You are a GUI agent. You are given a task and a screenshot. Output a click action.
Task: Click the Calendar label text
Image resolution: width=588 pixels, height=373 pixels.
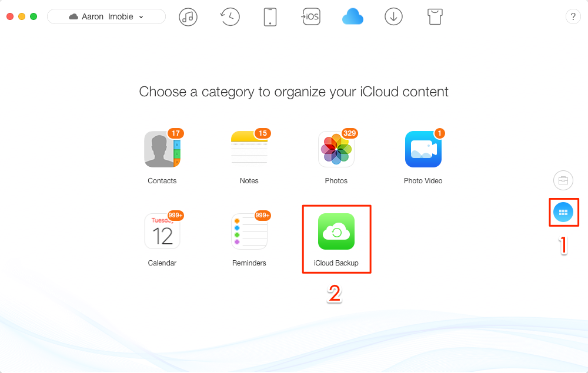coord(162,263)
